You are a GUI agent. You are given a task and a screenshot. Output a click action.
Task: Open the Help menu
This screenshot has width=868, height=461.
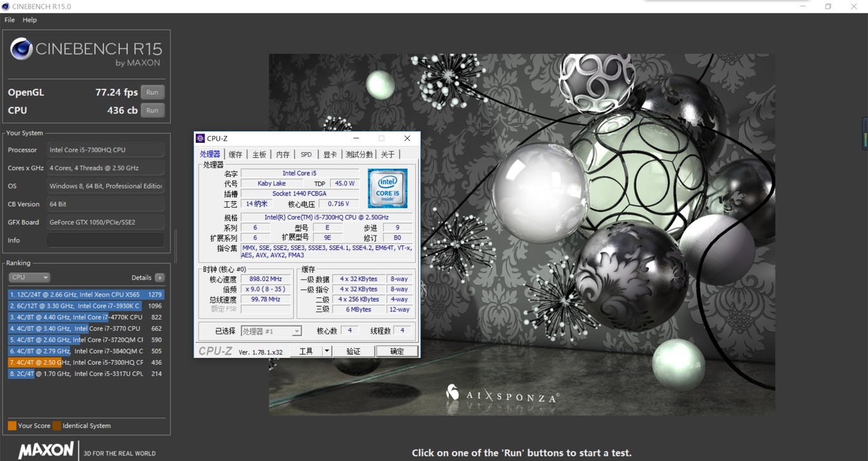click(x=30, y=20)
